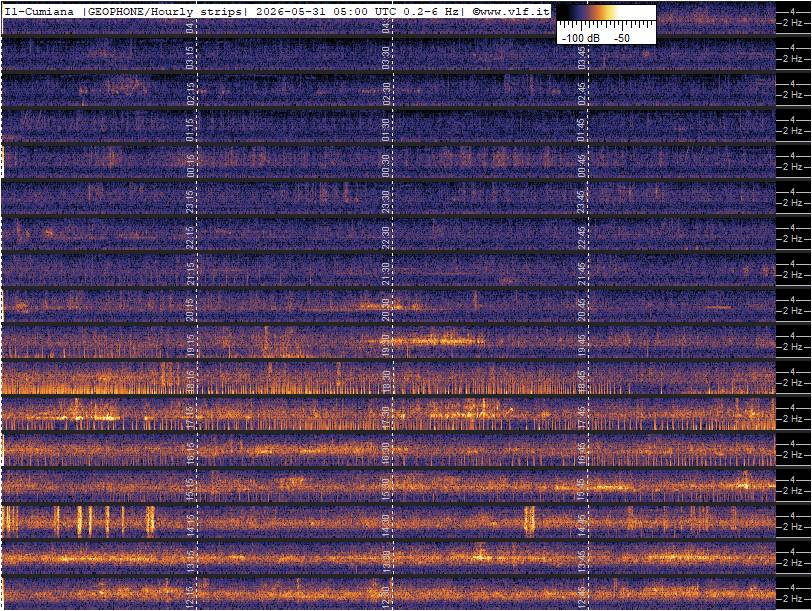Select the 18:45 time label
This screenshot has height=611, width=812.
point(582,382)
